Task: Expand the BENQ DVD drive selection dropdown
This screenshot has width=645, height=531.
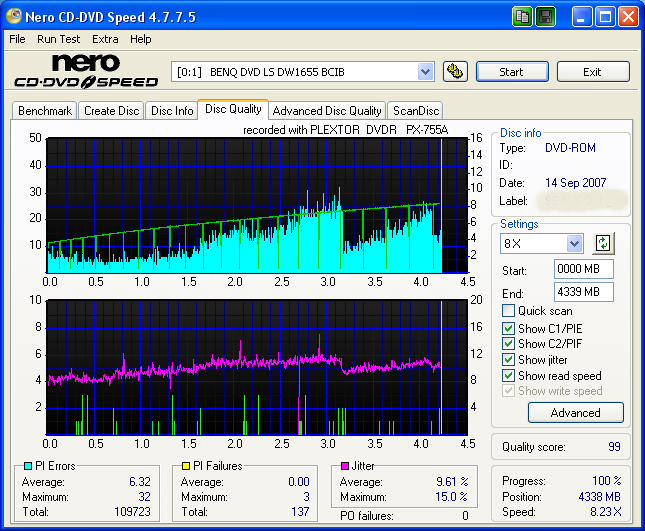Action: pyautogui.click(x=425, y=72)
